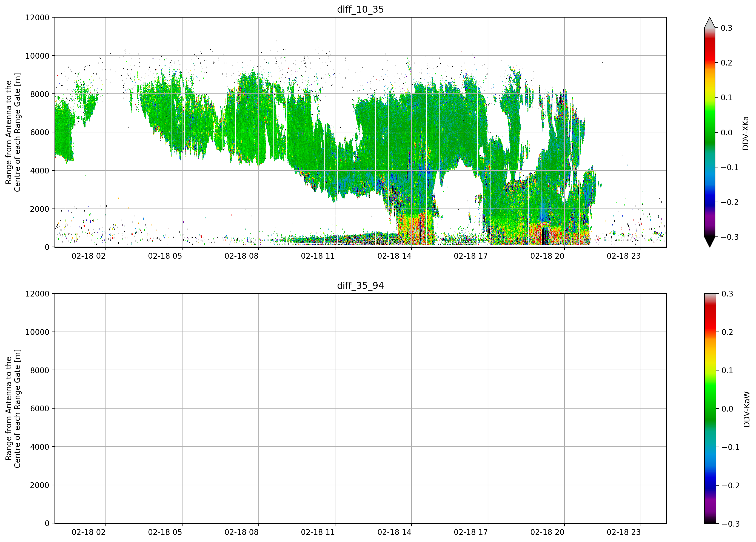
Task: Click the 0.3 tick on the DDV-XKa colorbar
Action: click(726, 28)
